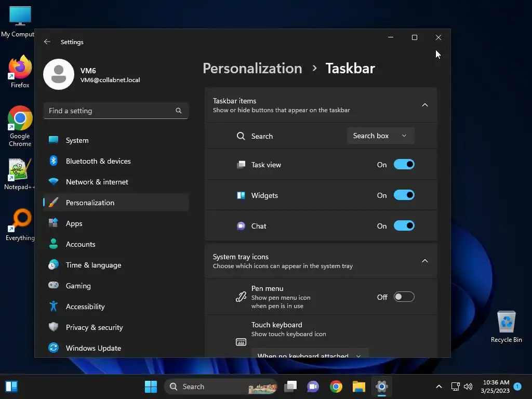Click the network icon in system tray
The image size is (532, 399).
pos(455,387)
